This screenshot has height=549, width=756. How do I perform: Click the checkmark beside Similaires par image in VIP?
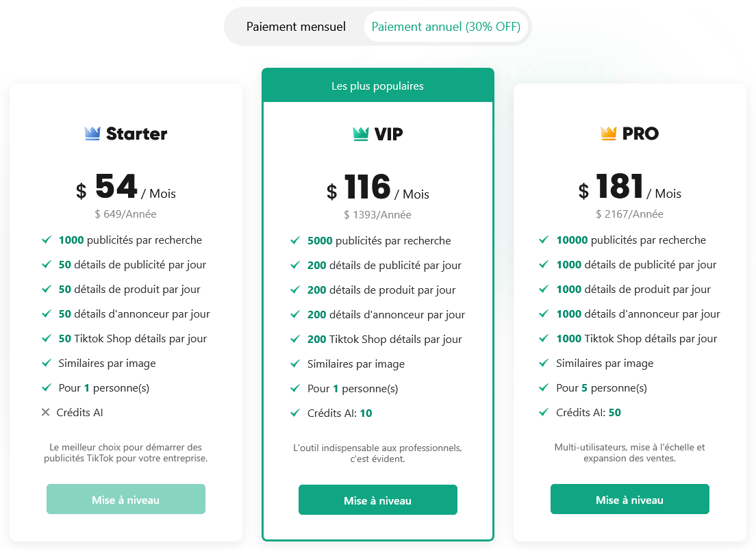[297, 363]
